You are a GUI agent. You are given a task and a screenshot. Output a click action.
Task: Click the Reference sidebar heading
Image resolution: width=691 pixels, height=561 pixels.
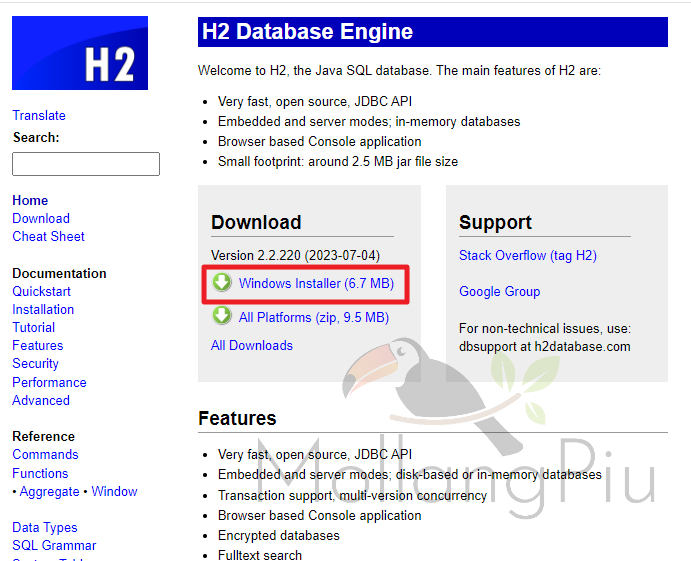[x=44, y=436]
